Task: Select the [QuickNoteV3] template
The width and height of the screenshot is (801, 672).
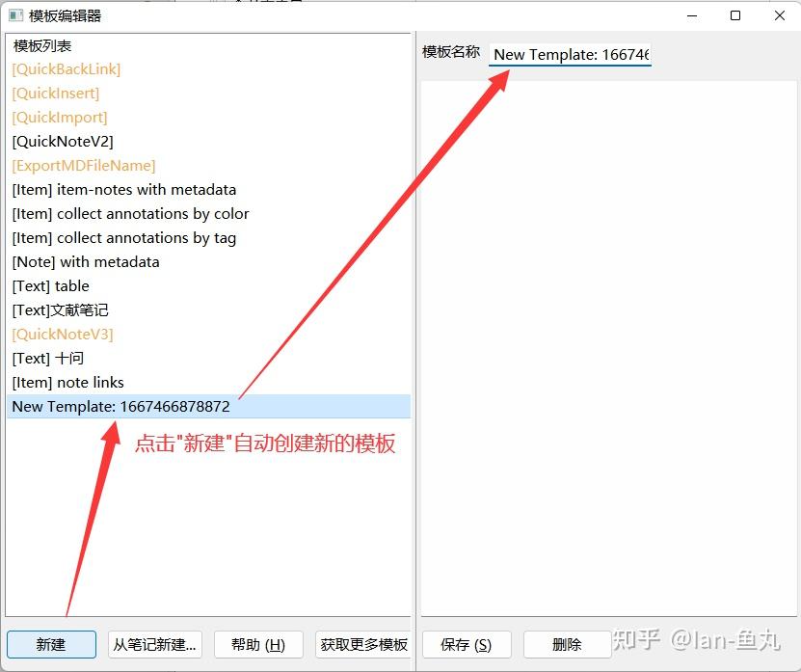Action: click(62, 334)
